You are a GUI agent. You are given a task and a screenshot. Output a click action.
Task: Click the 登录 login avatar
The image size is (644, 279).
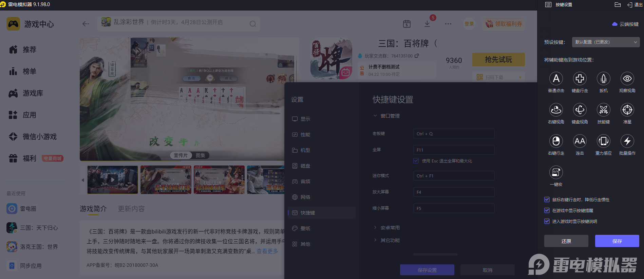[x=469, y=24]
